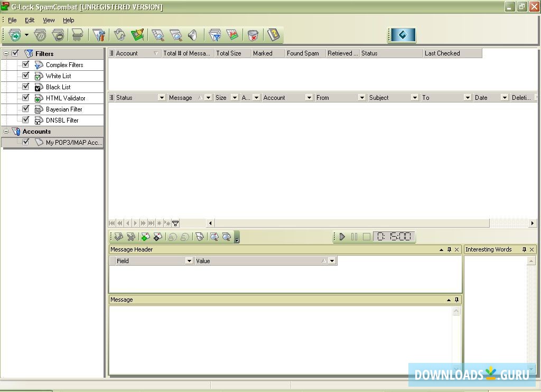
Task: Jump to last record navigator button
Action: point(151,223)
